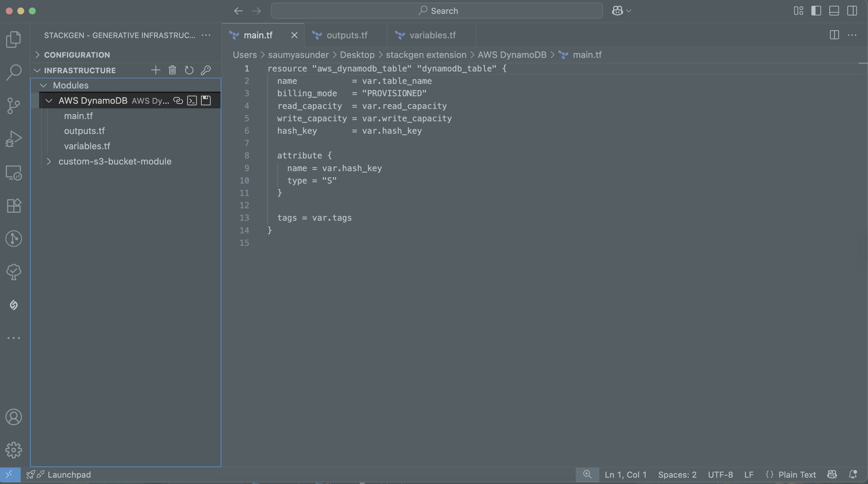Close the main.tf tab
Image resolution: width=868 pixels, height=484 pixels.
tap(294, 35)
